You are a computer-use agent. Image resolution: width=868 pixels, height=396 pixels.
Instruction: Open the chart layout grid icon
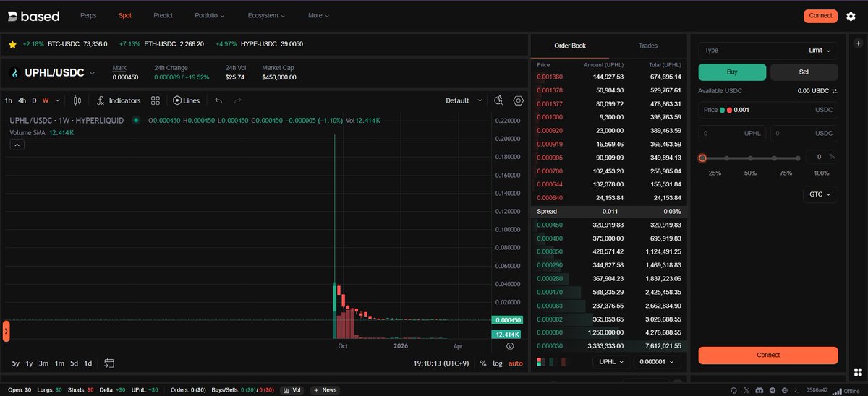pyautogui.click(x=156, y=100)
